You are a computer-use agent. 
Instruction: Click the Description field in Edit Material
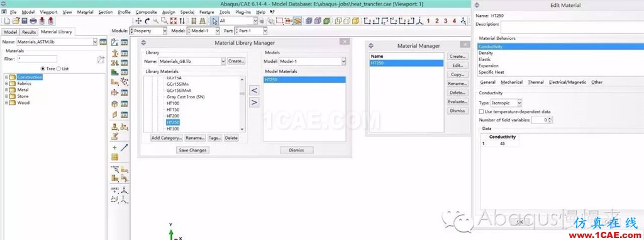click(x=572, y=27)
